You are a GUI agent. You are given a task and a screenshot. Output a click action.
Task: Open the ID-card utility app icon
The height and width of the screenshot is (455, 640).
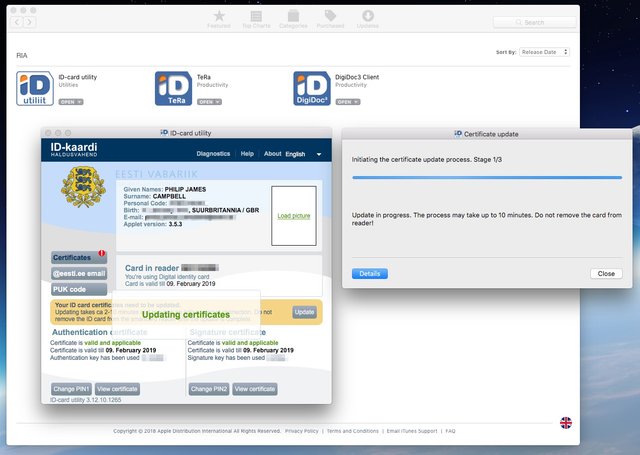(x=35, y=89)
